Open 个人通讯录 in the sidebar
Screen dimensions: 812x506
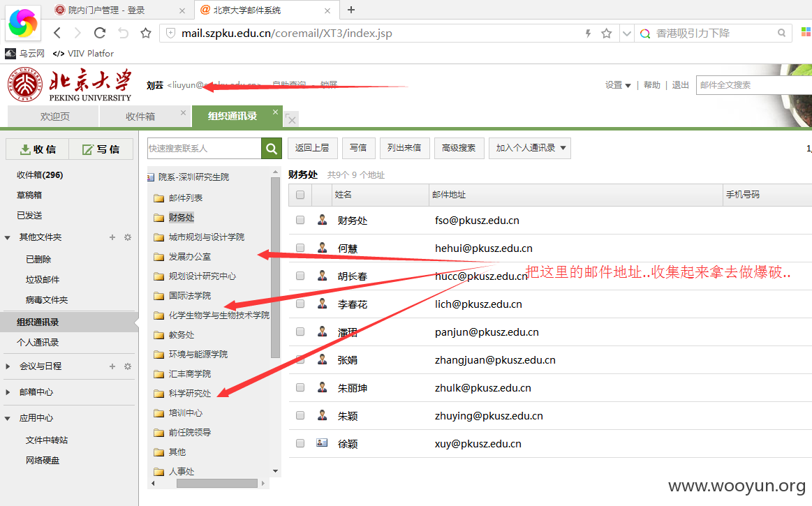coord(38,343)
